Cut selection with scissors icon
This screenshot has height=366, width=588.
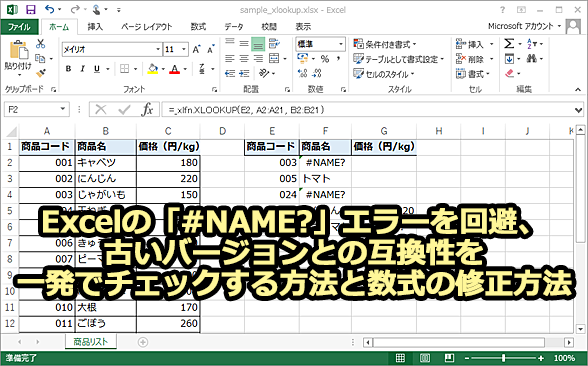pos(40,44)
